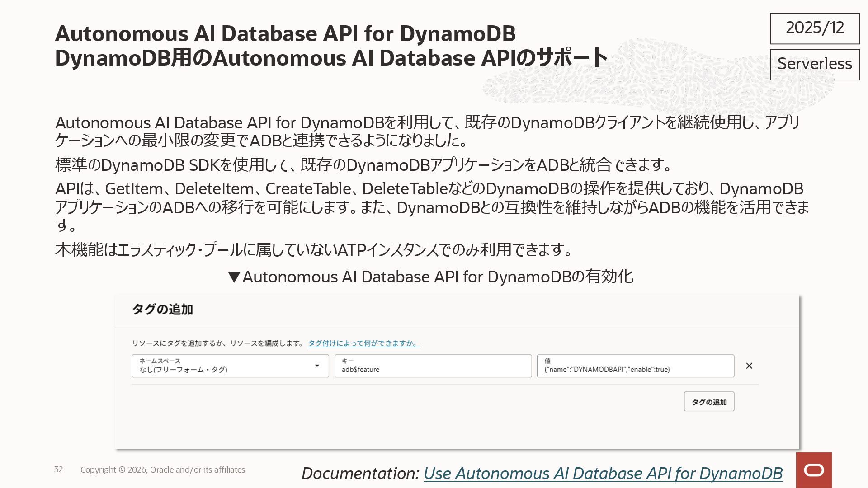Image resolution: width=868 pixels, height=488 pixels.
Task: Click the Japanese subtitle DynamoDB用のAutonomous line
Action: pos(331,58)
